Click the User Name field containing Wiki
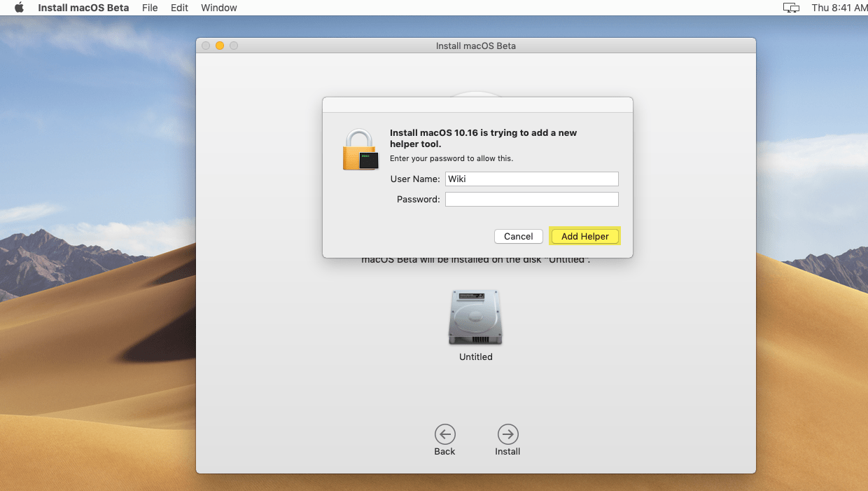The height and width of the screenshot is (491, 868). [532, 179]
